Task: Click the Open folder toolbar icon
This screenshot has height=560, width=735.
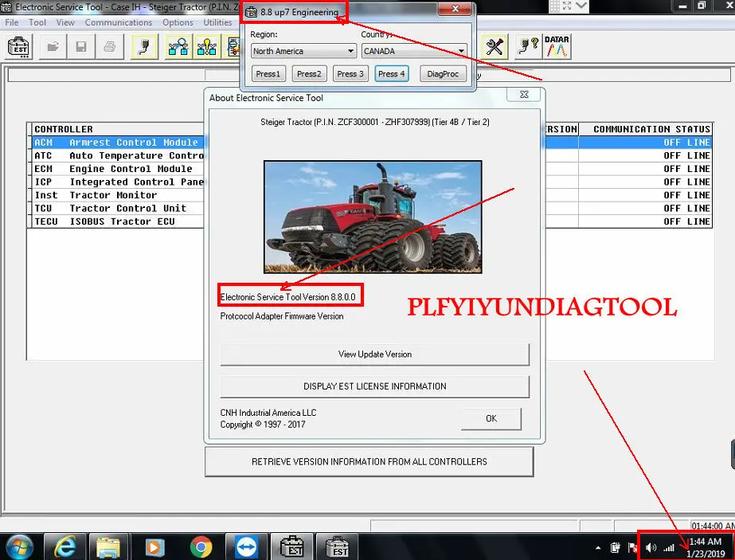Action: click(53, 47)
